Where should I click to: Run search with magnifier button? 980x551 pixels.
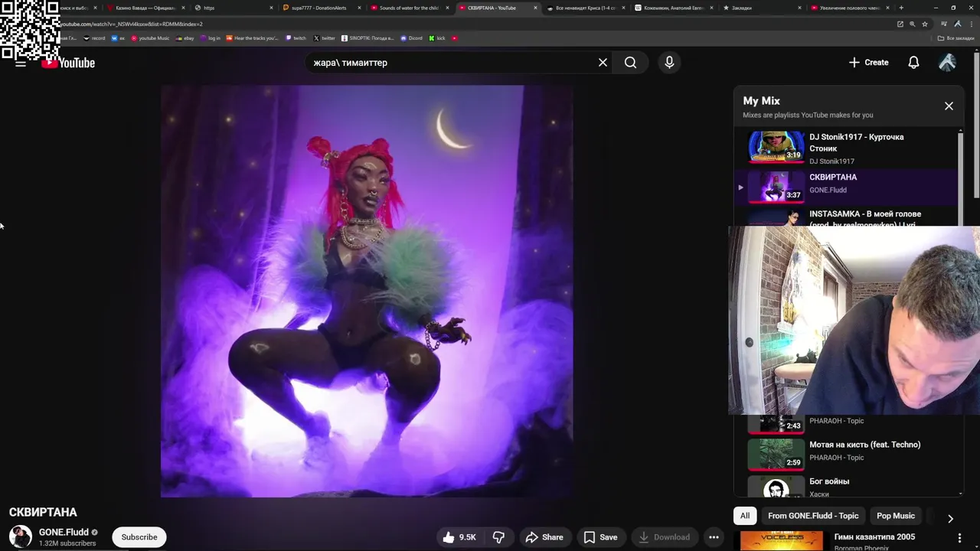click(x=630, y=63)
